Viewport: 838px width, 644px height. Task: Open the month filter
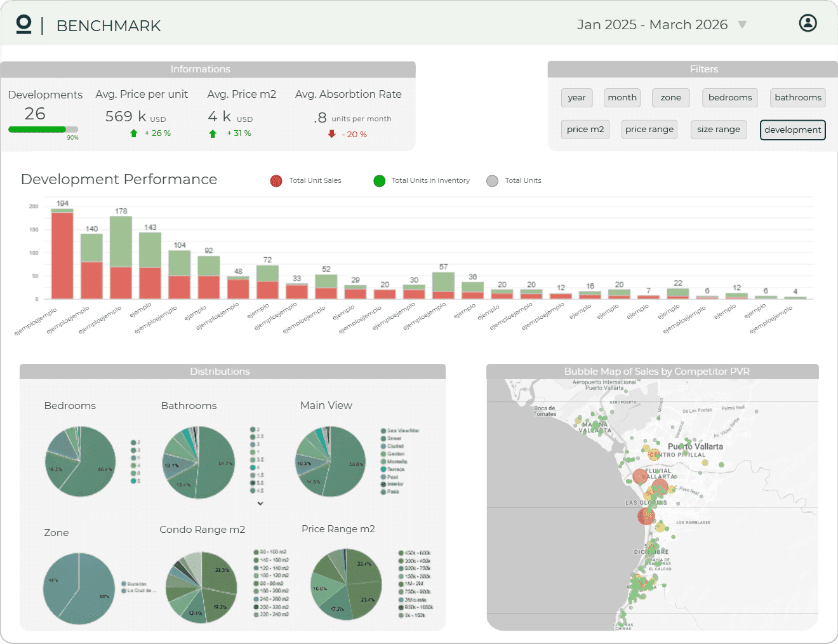point(622,98)
